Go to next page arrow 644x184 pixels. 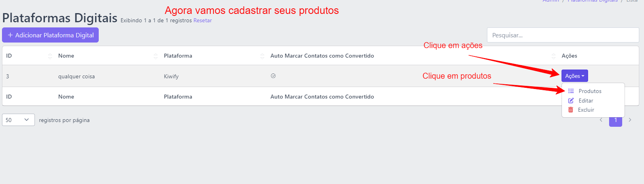(630, 120)
